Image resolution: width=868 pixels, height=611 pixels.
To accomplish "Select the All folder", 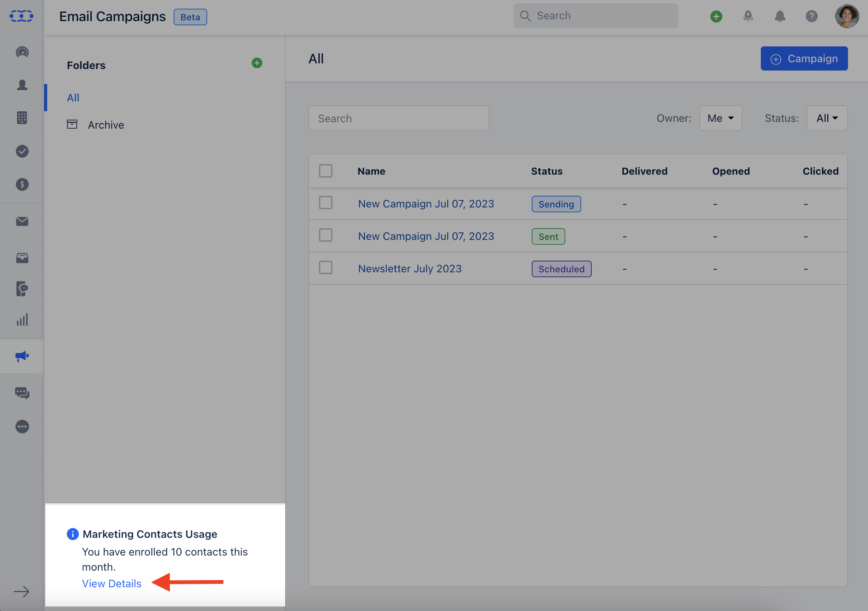I will tap(73, 98).
